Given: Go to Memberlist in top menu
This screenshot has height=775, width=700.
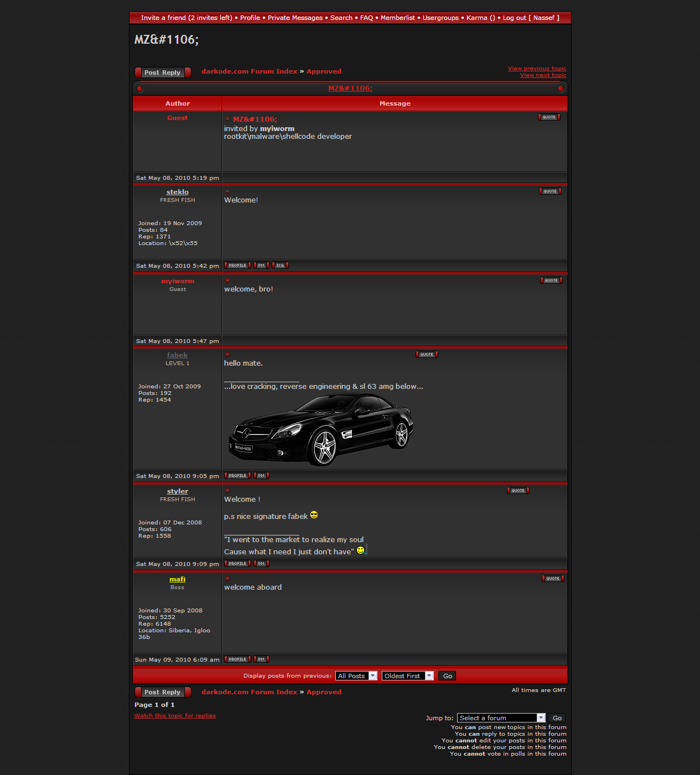Looking at the screenshot, I should click(x=397, y=18).
